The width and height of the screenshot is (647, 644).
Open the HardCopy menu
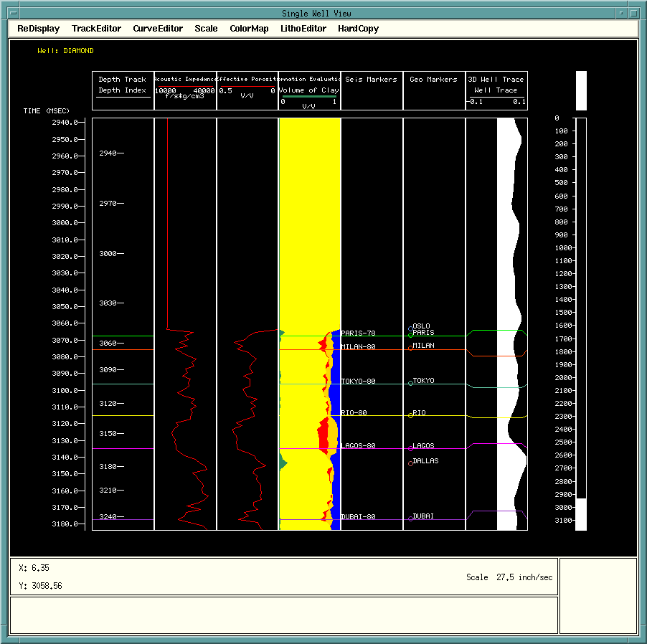pos(358,29)
